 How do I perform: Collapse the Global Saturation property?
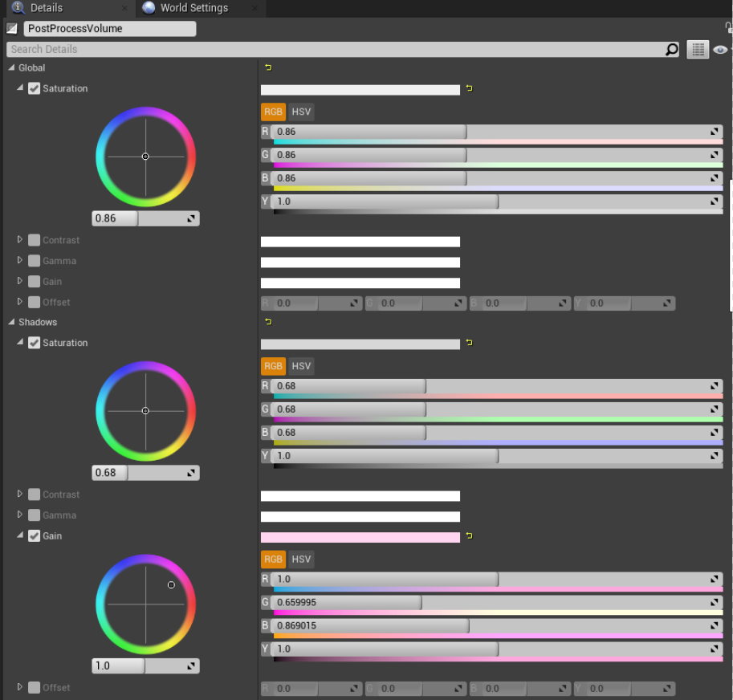point(19,87)
